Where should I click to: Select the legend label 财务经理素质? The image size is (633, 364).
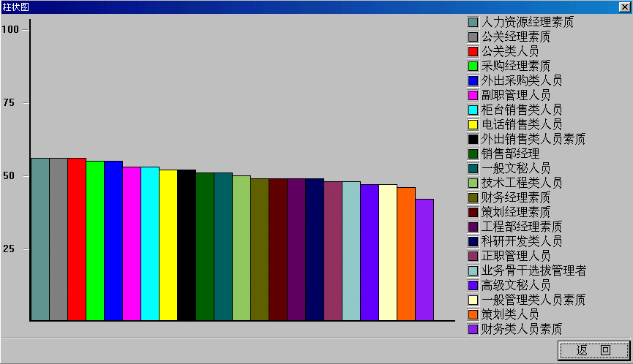[515, 197]
